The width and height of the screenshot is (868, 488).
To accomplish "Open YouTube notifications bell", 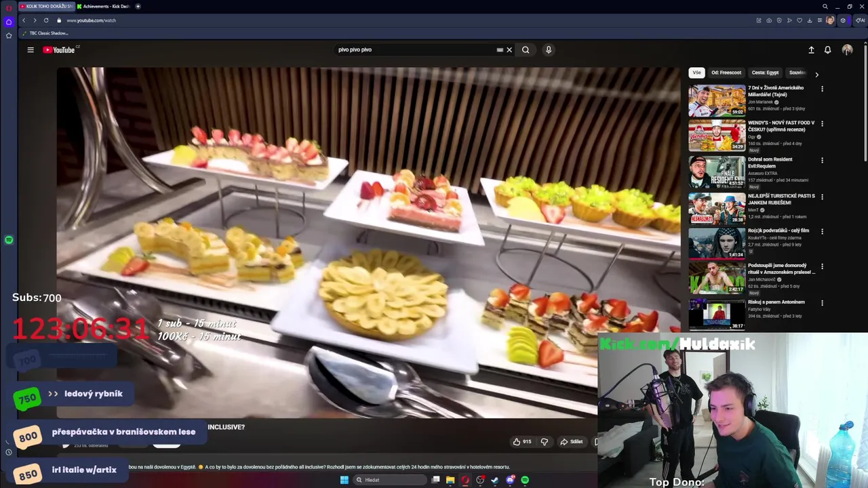I will coord(827,49).
